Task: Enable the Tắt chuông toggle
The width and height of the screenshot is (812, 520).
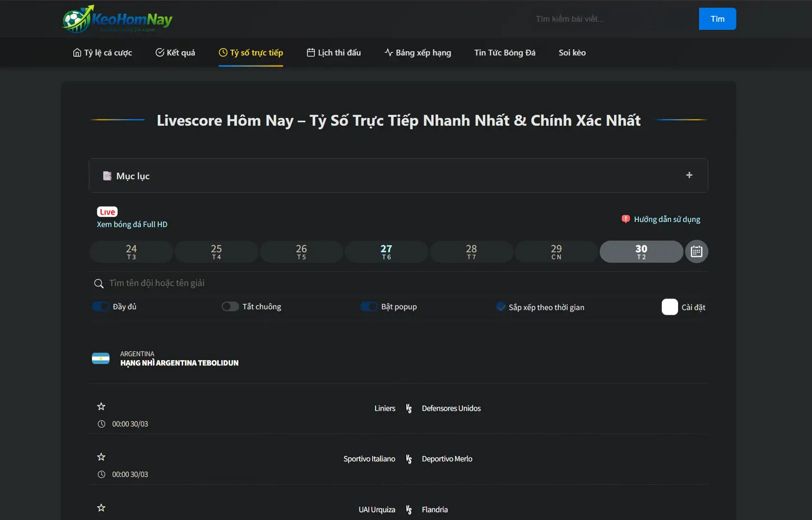Action: [x=230, y=307]
